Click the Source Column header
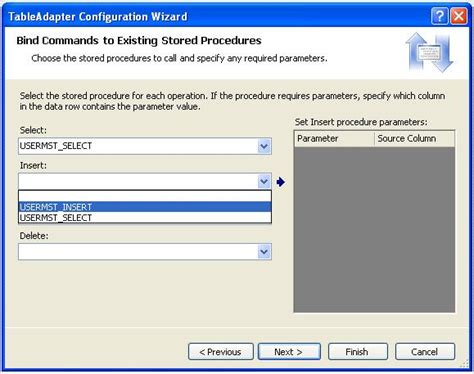The width and height of the screenshot is (474, 374). (x=414, y=139)
